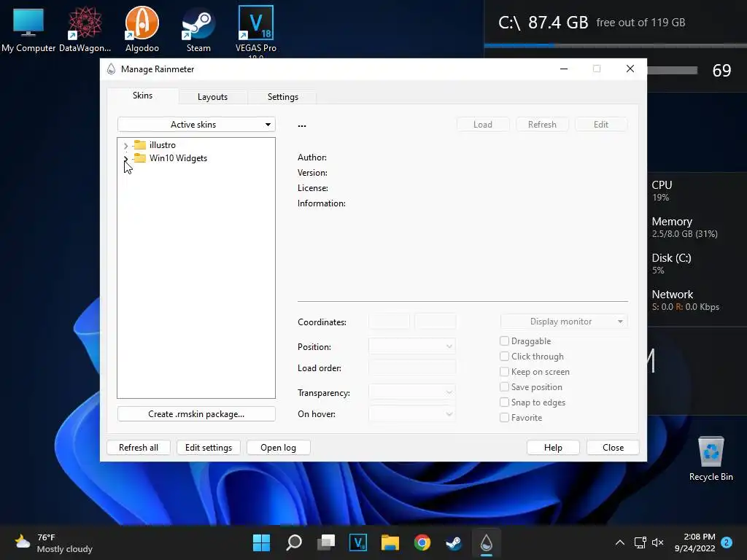Select the Recycle Bin desktop icon
This screenshot has width=747, height=560.
click(711, 459)
